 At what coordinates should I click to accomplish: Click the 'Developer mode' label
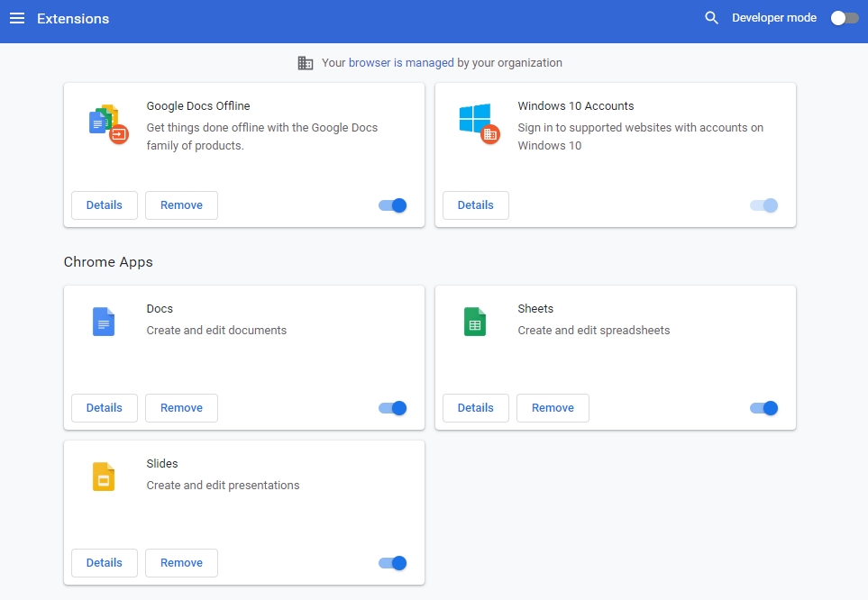(x=774, y=18)
